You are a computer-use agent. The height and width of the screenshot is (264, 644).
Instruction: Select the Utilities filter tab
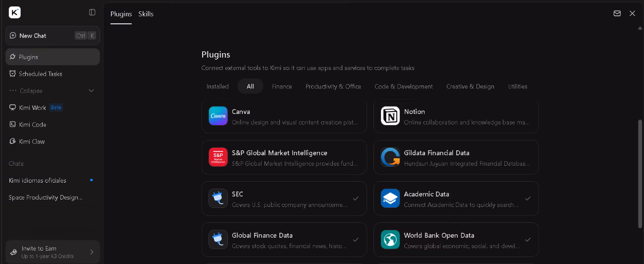(518, 86)
